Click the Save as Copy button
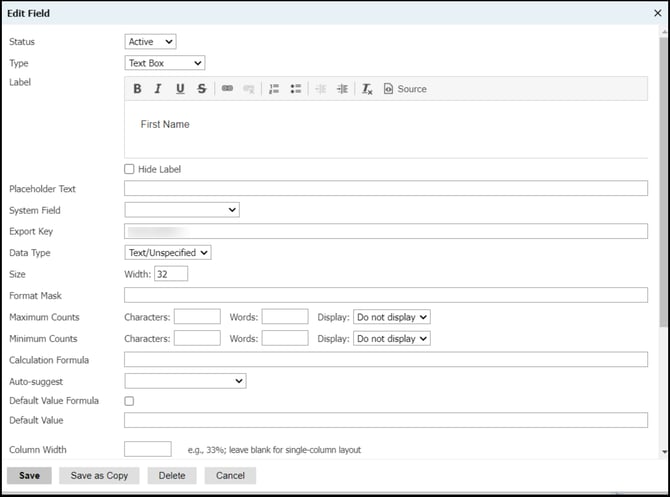670x497 pixels. pyautogui.click(x=99, y=475)
